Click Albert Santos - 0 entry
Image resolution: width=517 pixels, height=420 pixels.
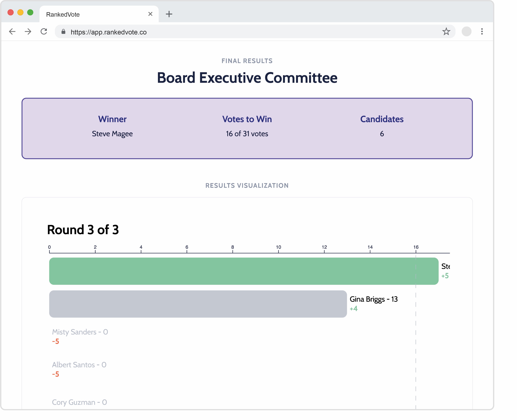tap(79, 365)
